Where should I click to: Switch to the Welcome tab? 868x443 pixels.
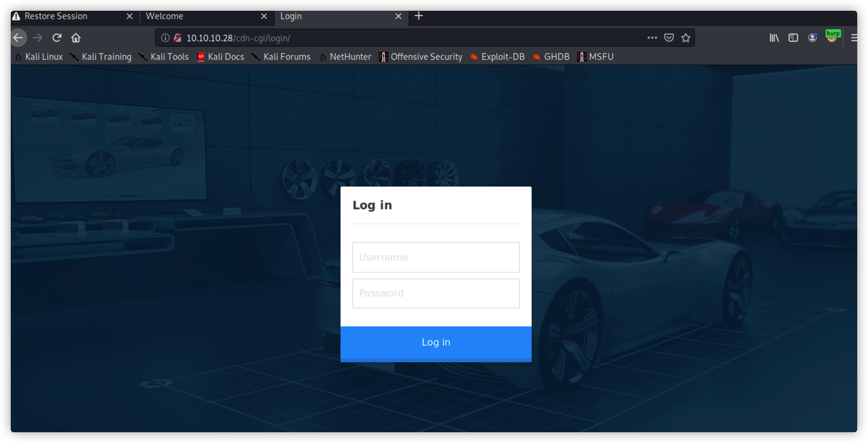(165, 16)
